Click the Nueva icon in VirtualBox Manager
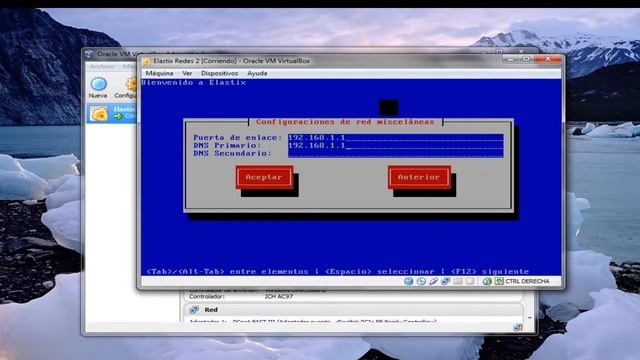This screenshot has height=360, width=640. (x=98, y=84)
